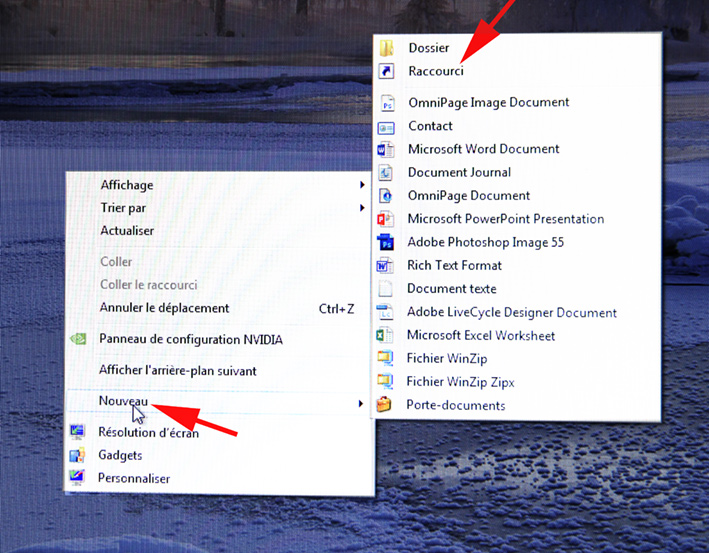709x553 pixels.
Task: Open Résolution d'écran settings
Action: tap(217, 432)
